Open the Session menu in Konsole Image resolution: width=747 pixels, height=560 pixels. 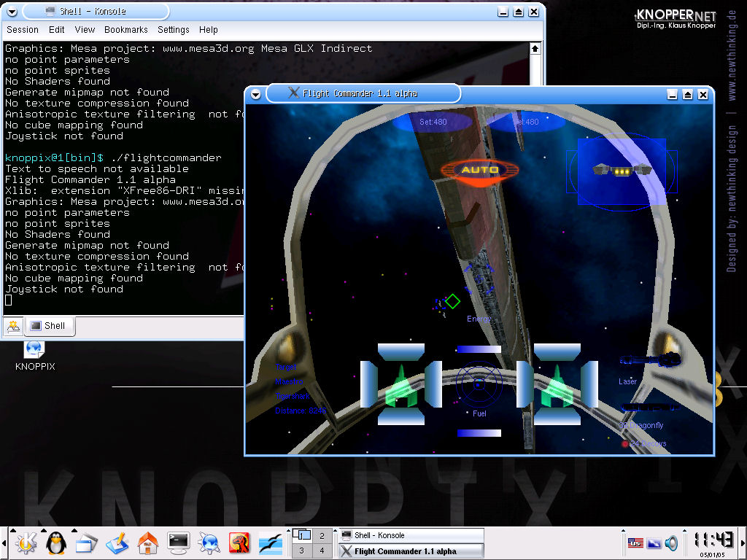pyautogui.click(x=23, y=30)
